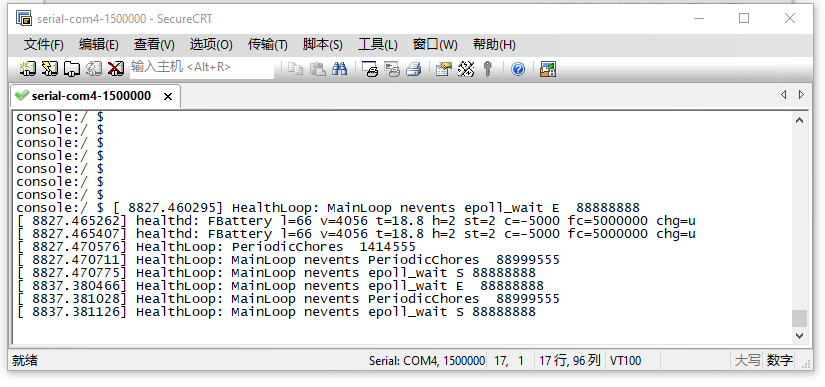Screen dimensions: 825x387
Task: Click the 8827.465262 healthd FBattery line
Action: click(x=356, y=221)
